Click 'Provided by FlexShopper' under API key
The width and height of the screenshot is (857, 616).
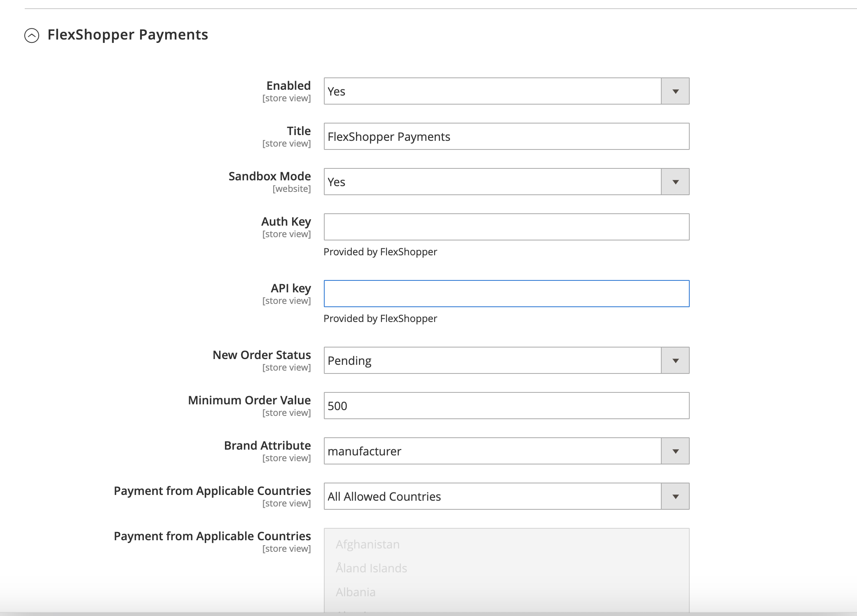pyautogui.click(x=380, y=318)
